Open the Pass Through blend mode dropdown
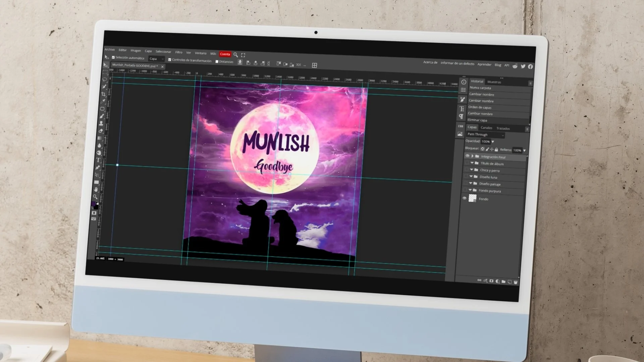Image resolution: width=644 pixels, height=362 pixels. click(x=485, y=135)
